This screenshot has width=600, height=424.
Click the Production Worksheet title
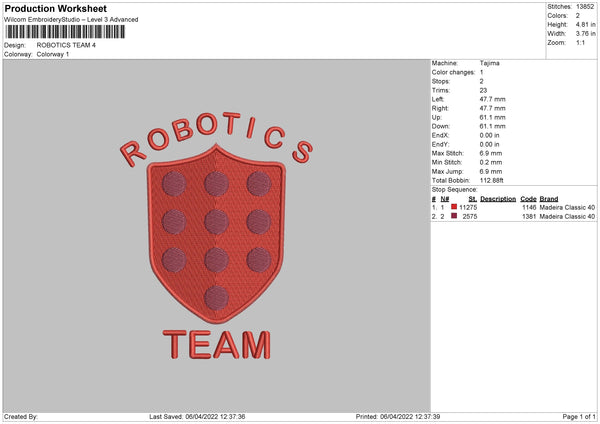tap(56, 8)
